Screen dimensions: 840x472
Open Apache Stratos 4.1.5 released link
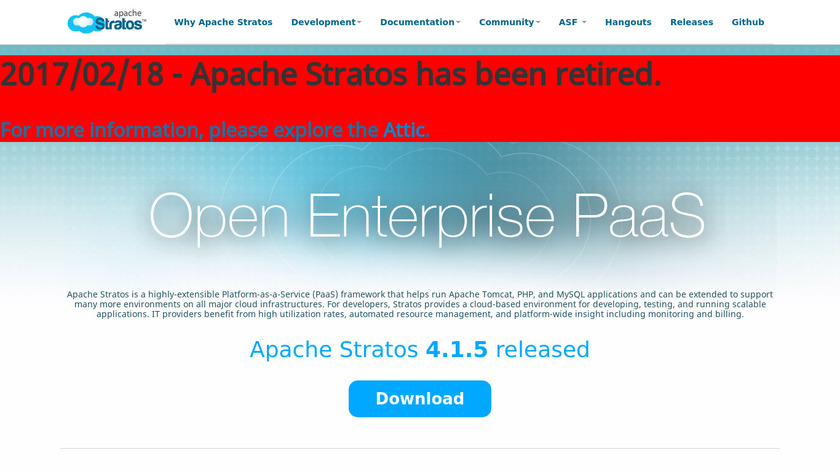[x=419, y=349]
